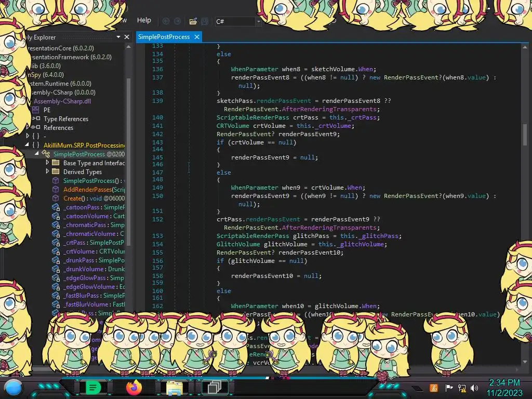Click the _edgeGlowPass private field icon
Screen dimensions: 532x399
pyautogui.click(x=56, y=278)
